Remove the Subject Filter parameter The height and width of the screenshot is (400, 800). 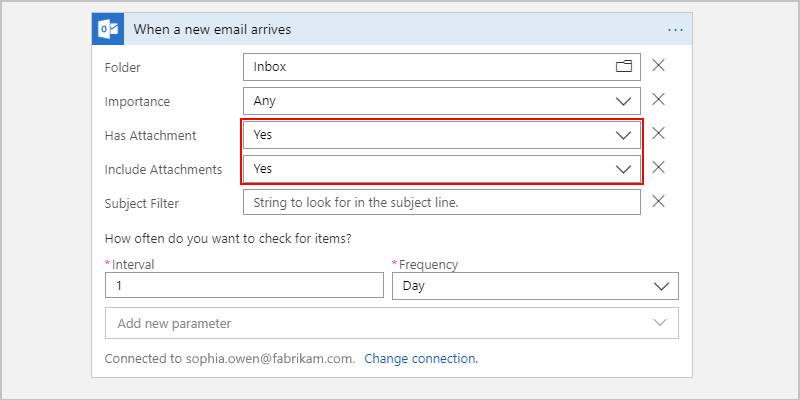(x=659, y=202)
